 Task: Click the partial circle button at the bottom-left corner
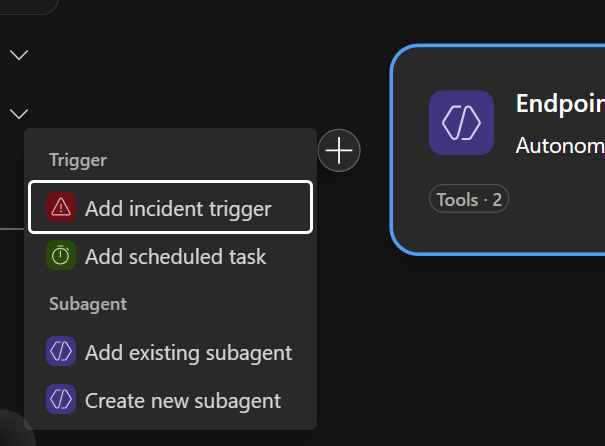pyautogui.click(x=12, y=431)
